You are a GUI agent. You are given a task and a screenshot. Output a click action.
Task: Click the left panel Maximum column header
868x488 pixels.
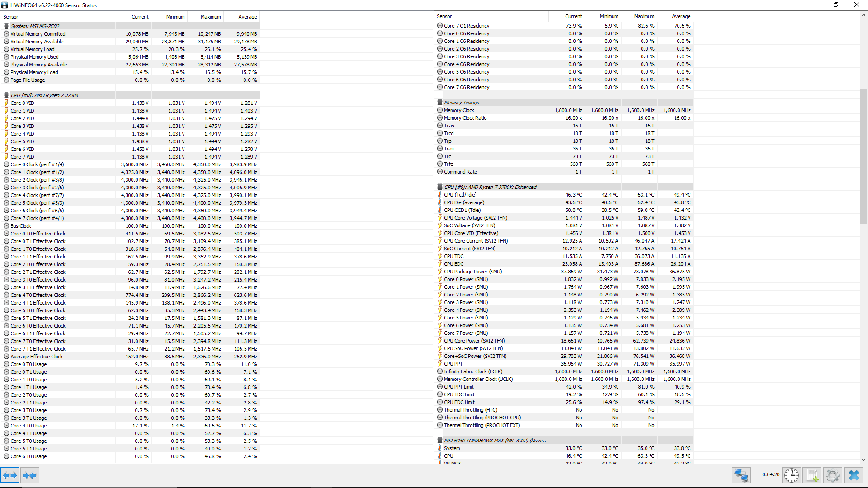(x=211, y=17)
